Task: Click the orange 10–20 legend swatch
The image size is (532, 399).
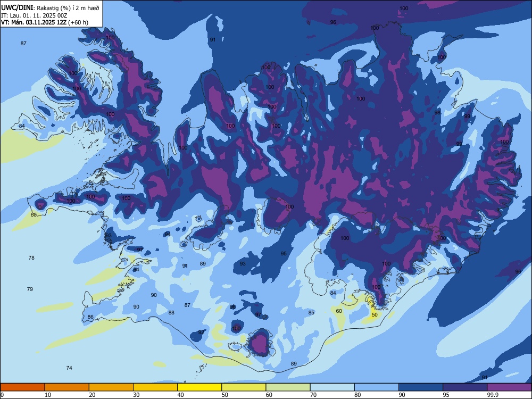Action: pyautogui.click(x=67, y=387)
